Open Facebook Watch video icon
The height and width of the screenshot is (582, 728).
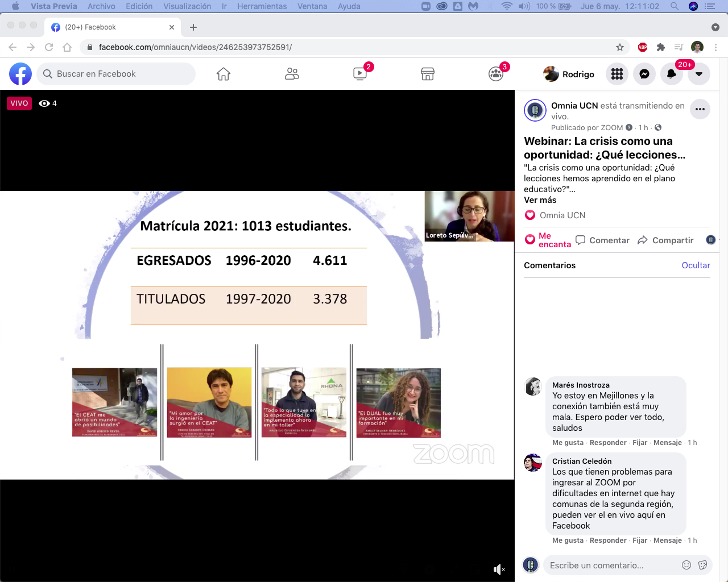click(x=360, y=74)
